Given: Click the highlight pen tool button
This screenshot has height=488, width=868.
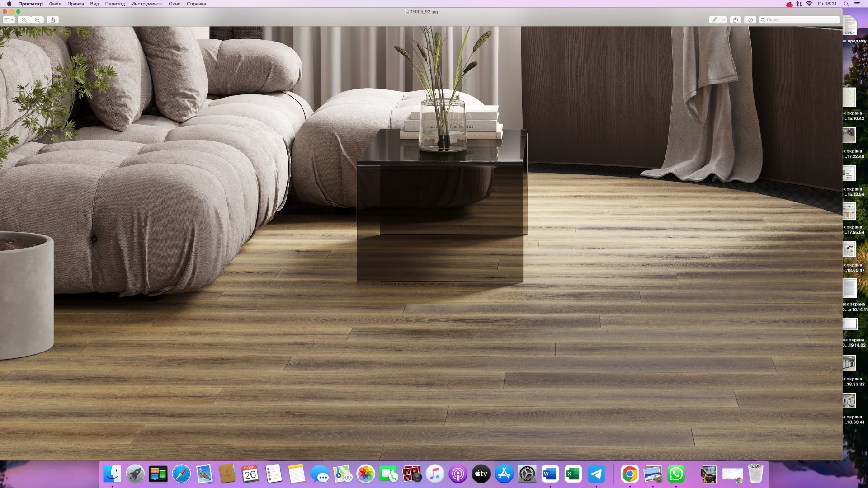Looking at the screenshot, I should 715,20.
